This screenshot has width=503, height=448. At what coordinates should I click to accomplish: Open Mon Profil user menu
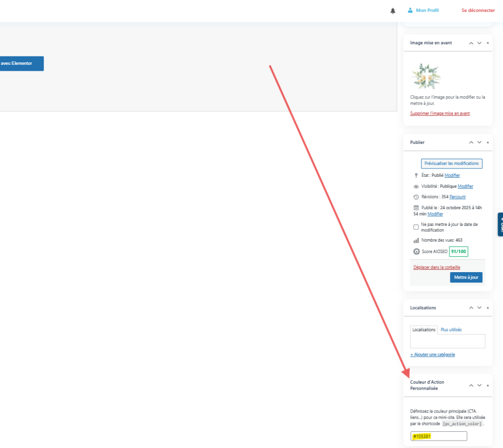423,10
